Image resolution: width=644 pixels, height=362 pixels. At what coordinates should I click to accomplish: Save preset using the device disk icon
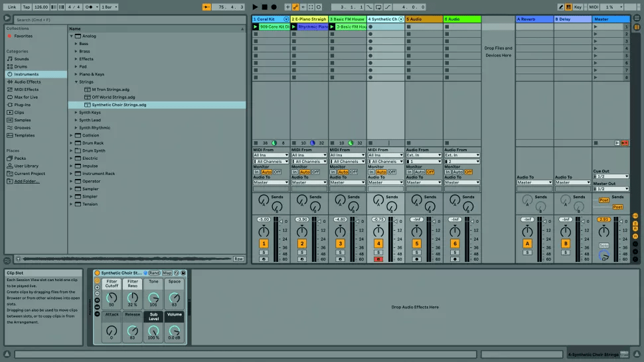point(183,272)
